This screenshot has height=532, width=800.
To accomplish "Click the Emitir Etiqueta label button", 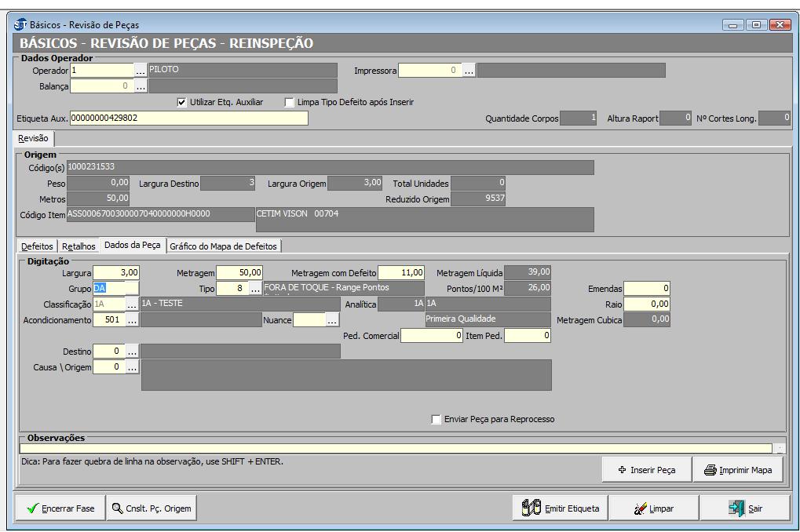I will (x=560, y=508).
